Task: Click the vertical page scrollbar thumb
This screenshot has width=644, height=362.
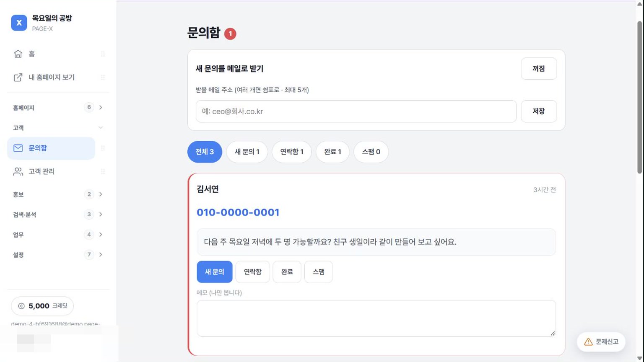Action: (x=640, y=96)
